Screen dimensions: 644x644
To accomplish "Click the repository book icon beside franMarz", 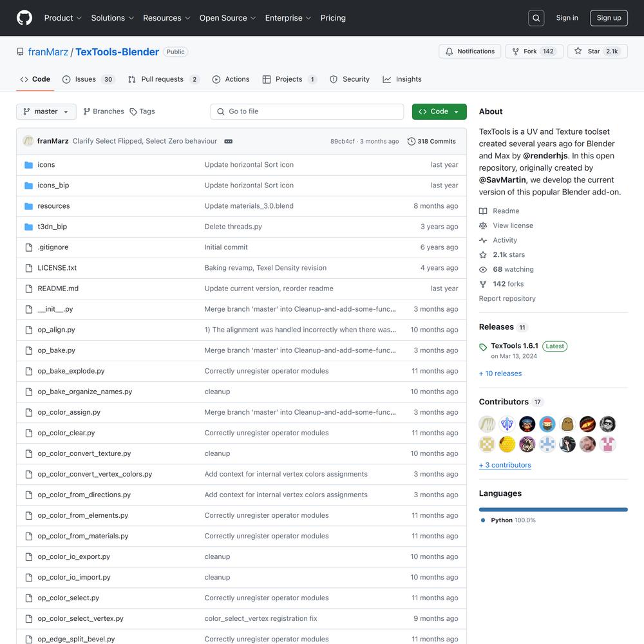I will click(20, 52).
